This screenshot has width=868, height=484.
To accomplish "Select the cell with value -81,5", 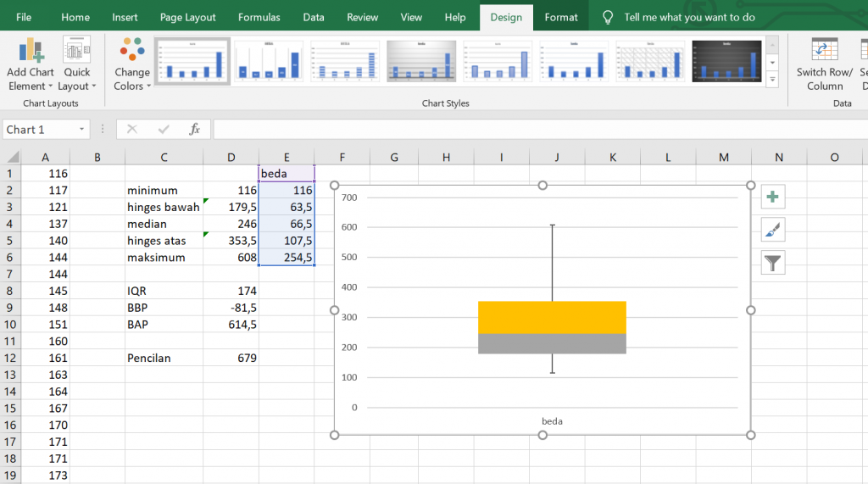I will click(x=231, y=308).
